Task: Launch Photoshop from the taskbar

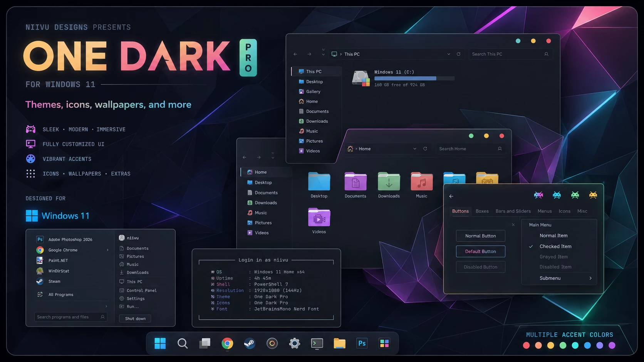Action: pos(362,343)
